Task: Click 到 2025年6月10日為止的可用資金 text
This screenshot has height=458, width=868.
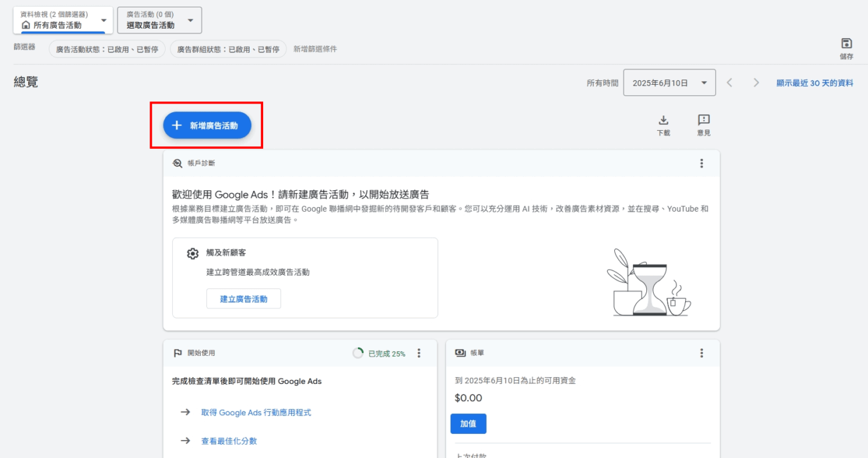Action: coord(515,381)
